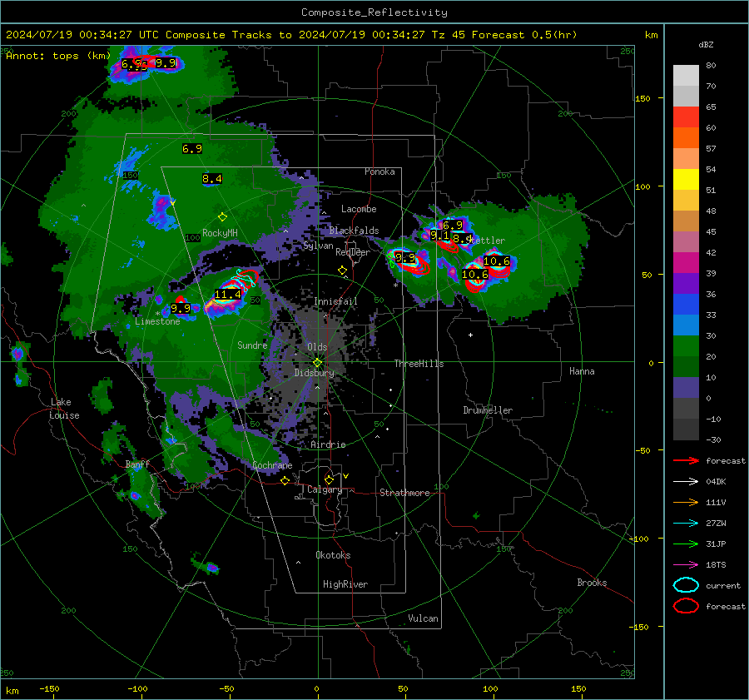Click the green 31JP track arrow
This screenshot has height=700, width=749.
click(x=686, y=544)
